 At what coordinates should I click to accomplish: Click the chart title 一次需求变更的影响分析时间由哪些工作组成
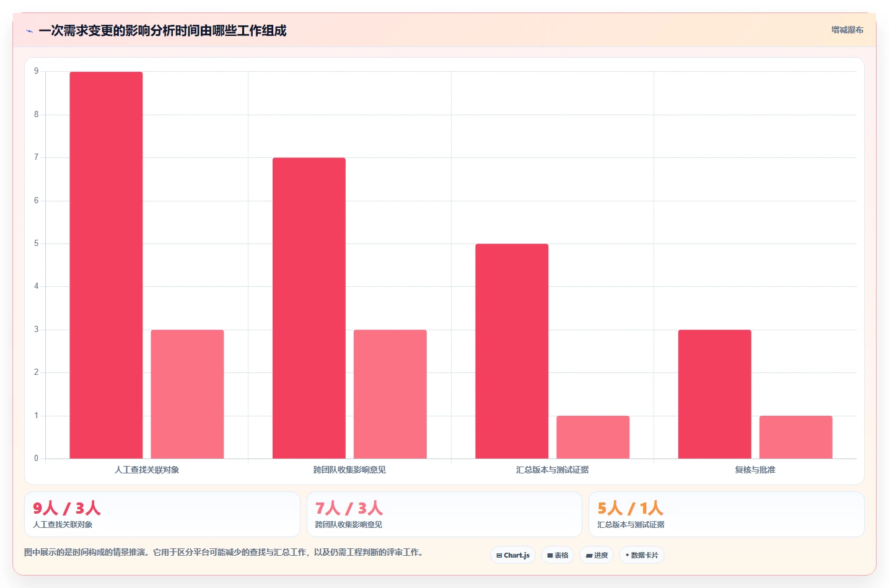tap(162, 30)
